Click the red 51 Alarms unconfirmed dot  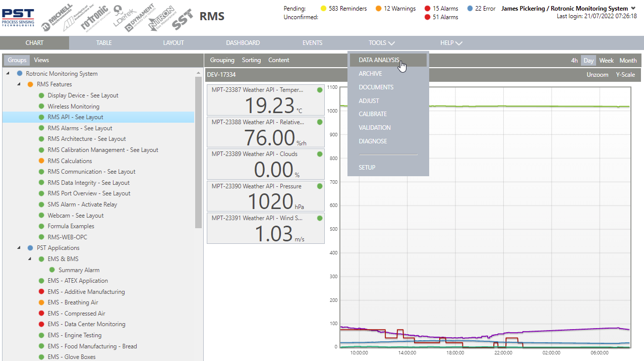[x=428, y=17]
